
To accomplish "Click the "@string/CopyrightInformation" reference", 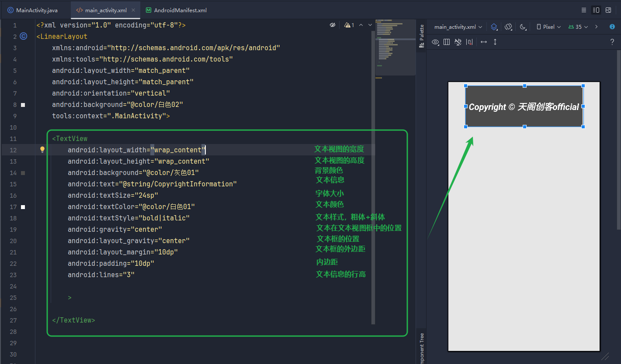I will coord(178,184).
